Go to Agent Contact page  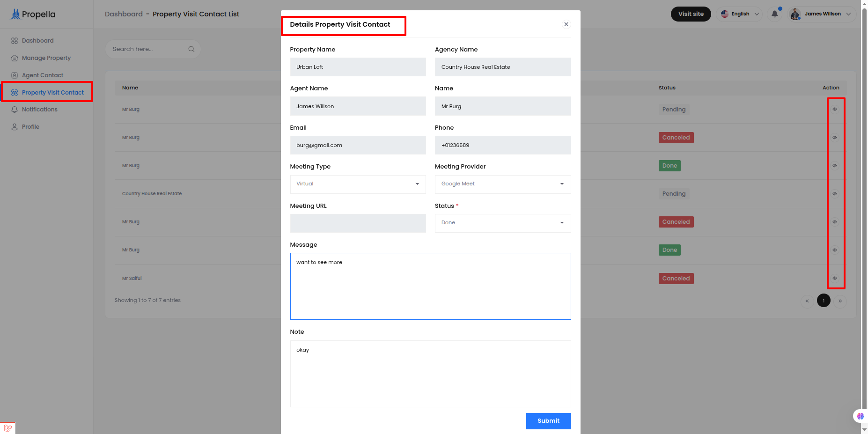click(x=37, y=75)
